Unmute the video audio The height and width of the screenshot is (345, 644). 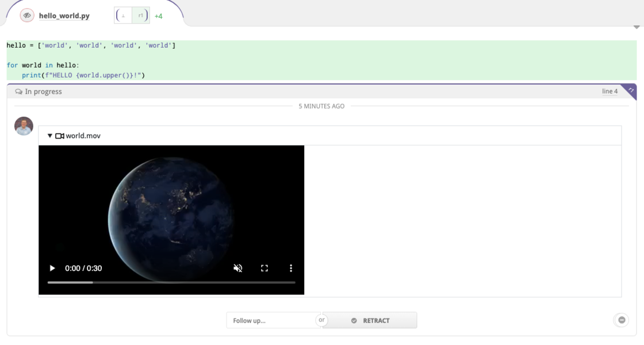238,268
